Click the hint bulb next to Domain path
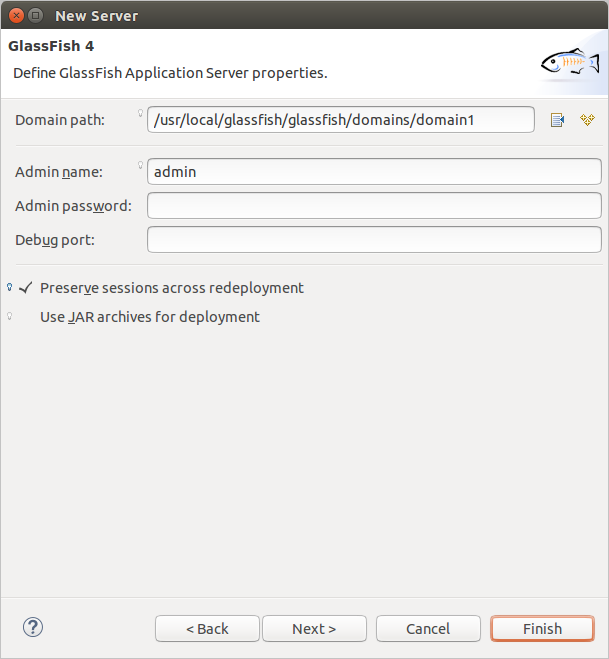609x659 pixels. coord(140,113)
